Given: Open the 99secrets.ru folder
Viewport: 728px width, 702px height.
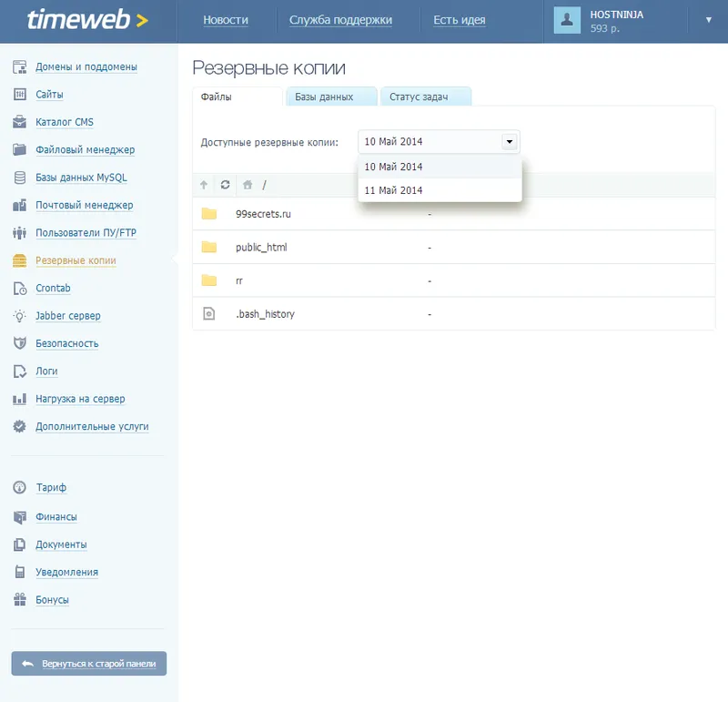Looking at the screenshot, I should coord(263,214).
